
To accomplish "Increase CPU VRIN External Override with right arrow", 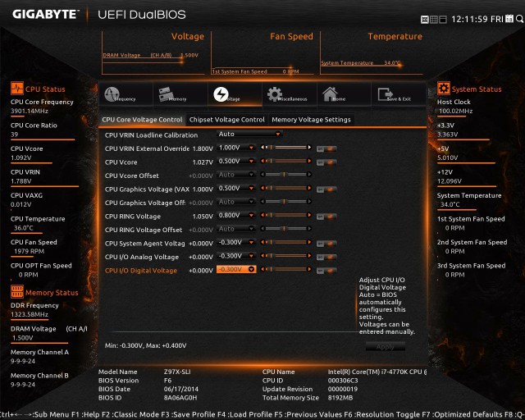I will pos(309,148).
